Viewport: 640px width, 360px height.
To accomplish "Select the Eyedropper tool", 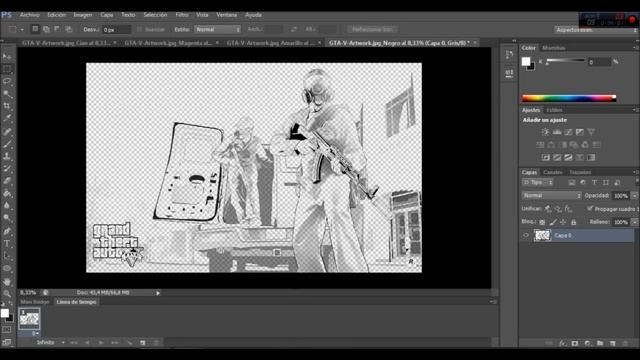I will tap(7, 119).
